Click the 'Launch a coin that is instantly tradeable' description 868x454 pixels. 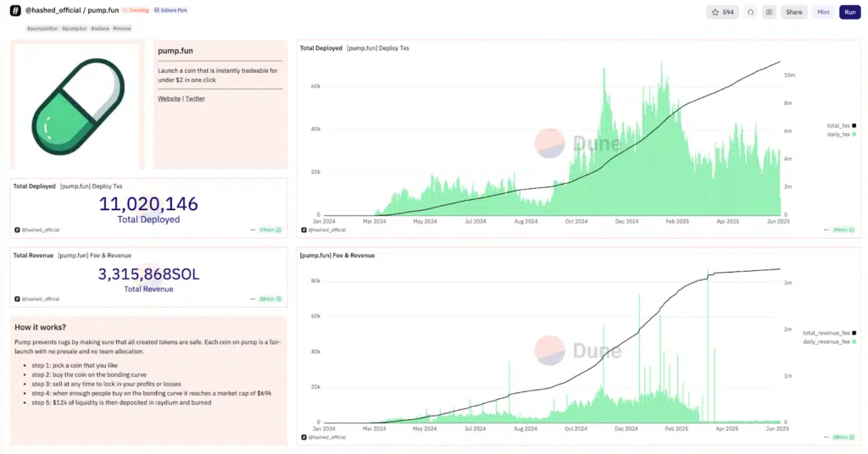click(x=218, y=75)
